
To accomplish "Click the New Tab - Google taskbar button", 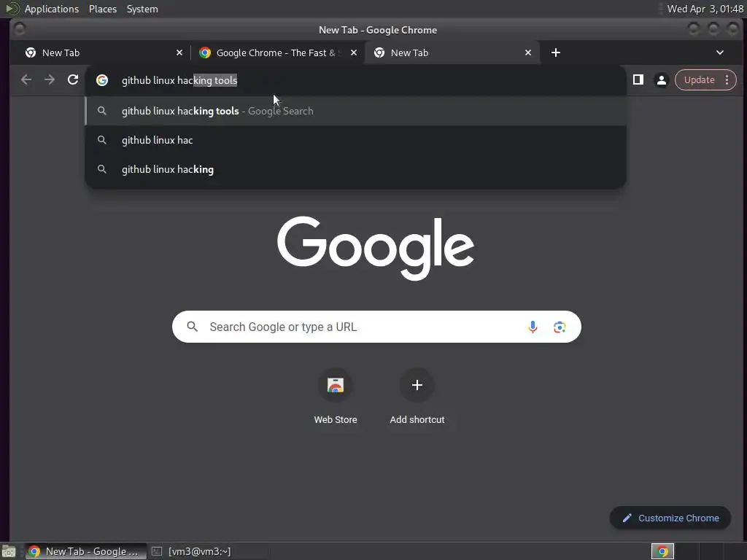I will [x=86, y=551].
